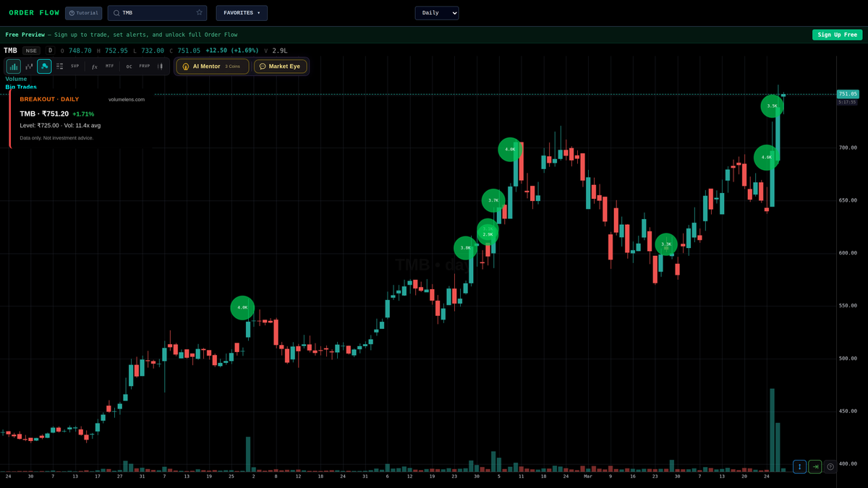Open the FAVORITES dropdown
868x488 pixels.
[x=241, y=12]
